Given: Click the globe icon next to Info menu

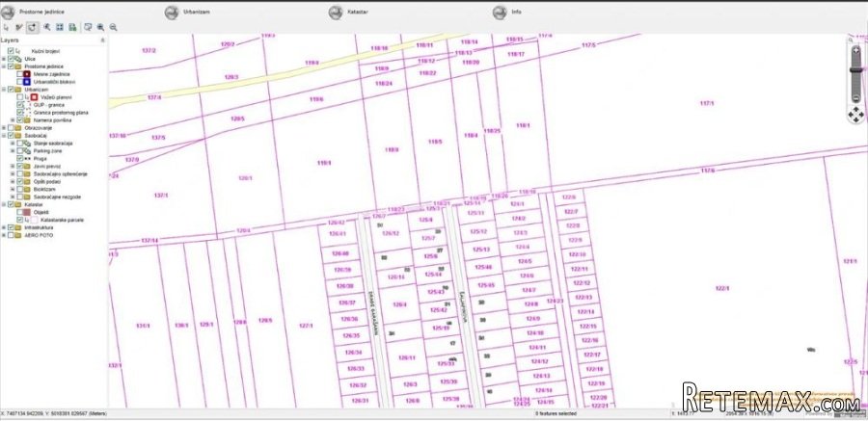Looking at the screenshot, I should 500,13.
